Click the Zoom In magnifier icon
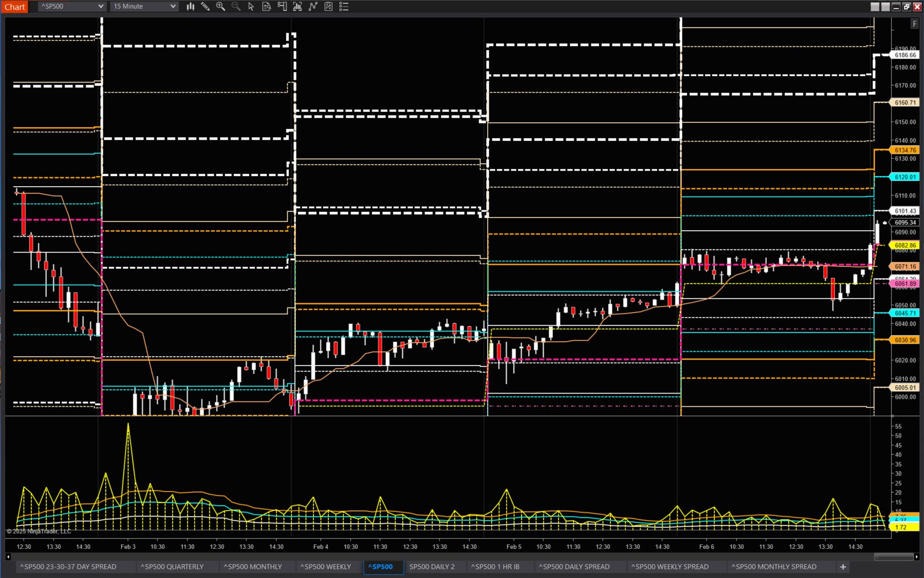 point(221,7)
